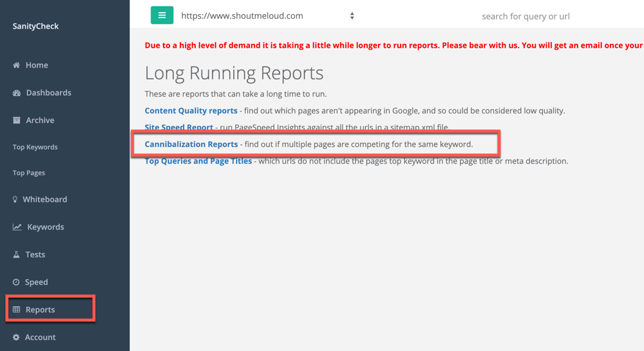Toggle the green hamburger menu button

tap(162, 15)
